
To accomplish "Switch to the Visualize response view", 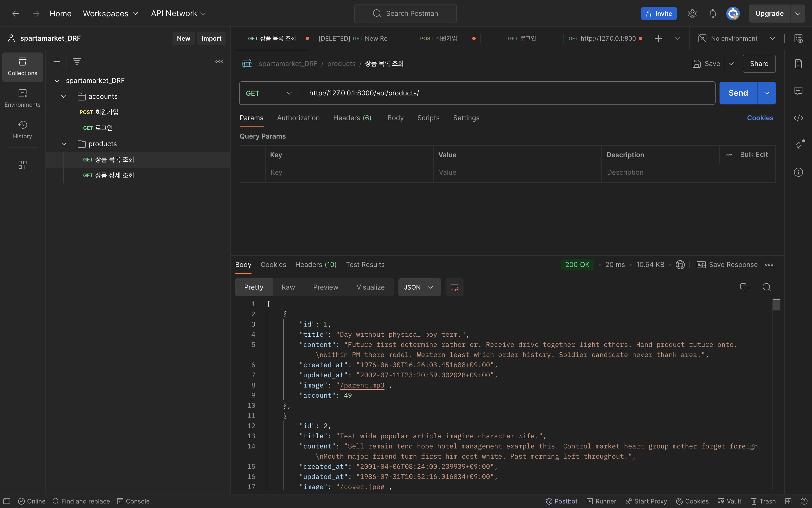I will tap(370, 287).
